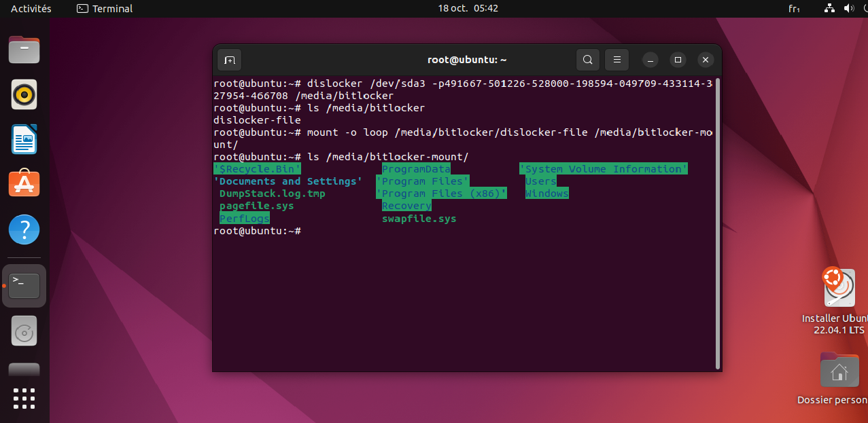Open system menu via volume icon

[x=848, y=8]
